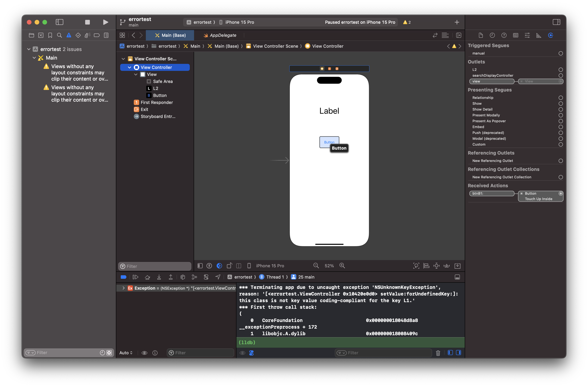This screenshot has width=588, height=387.
Task: Click the Add Editor on Right icon
Action: [458, 35]
